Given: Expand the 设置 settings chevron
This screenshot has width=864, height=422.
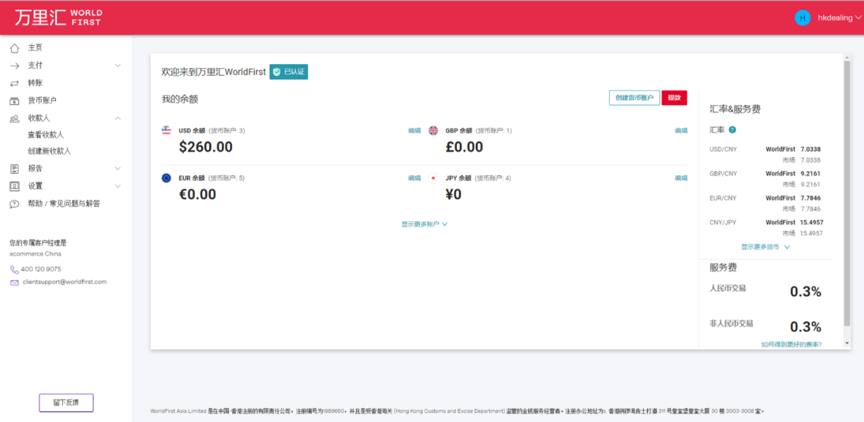Looking at the screenshot, I should (x=118, y=186).
